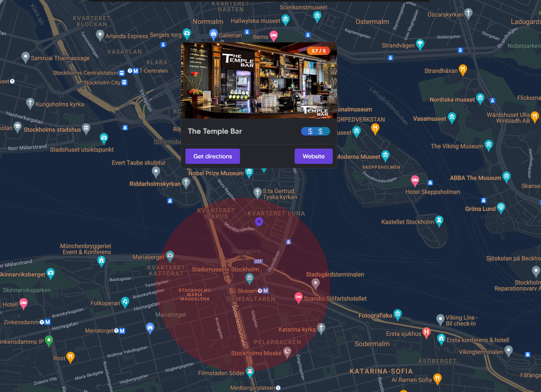Select the Ersta konferens & hotell icon

pyautogui.click(x=442, y=339)
